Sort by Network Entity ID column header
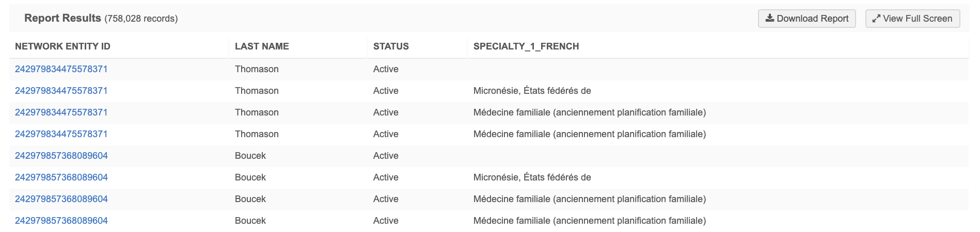This screenshot has width=980, height=232. tap(62, 46)
